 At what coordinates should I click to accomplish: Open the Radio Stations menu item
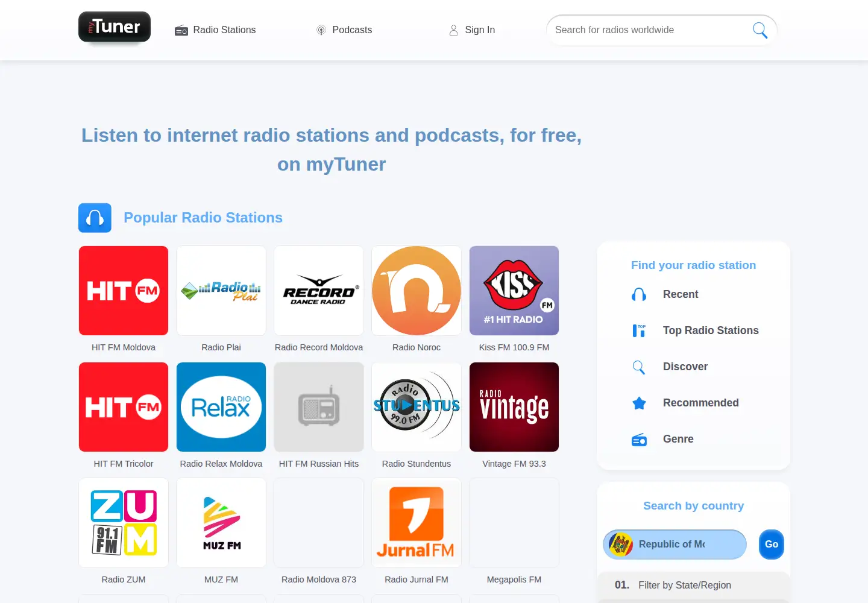215,30
